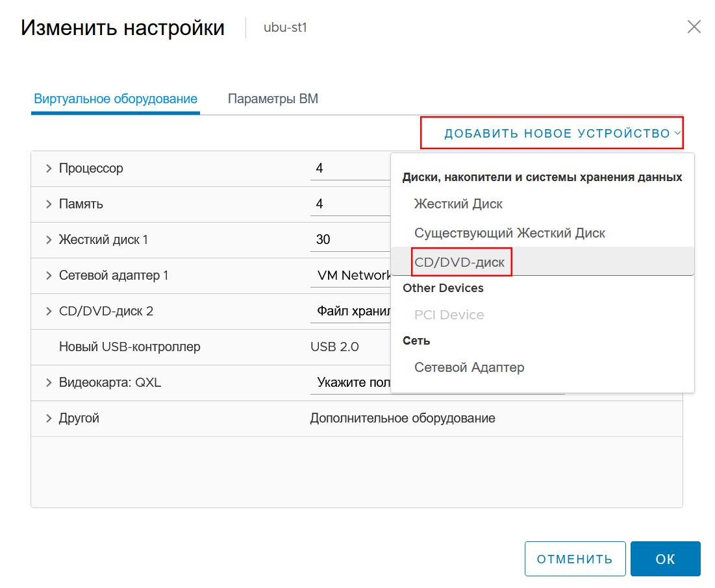
Task: Pick Сетевой Адаптер from the menu
Action: (x=469, y=367)
